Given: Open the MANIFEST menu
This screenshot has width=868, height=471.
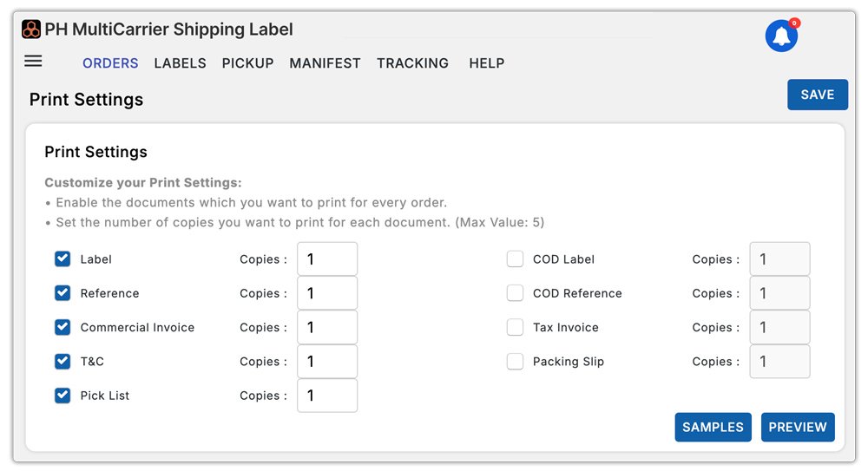Looking at the screenshot, I should point(325,63).
